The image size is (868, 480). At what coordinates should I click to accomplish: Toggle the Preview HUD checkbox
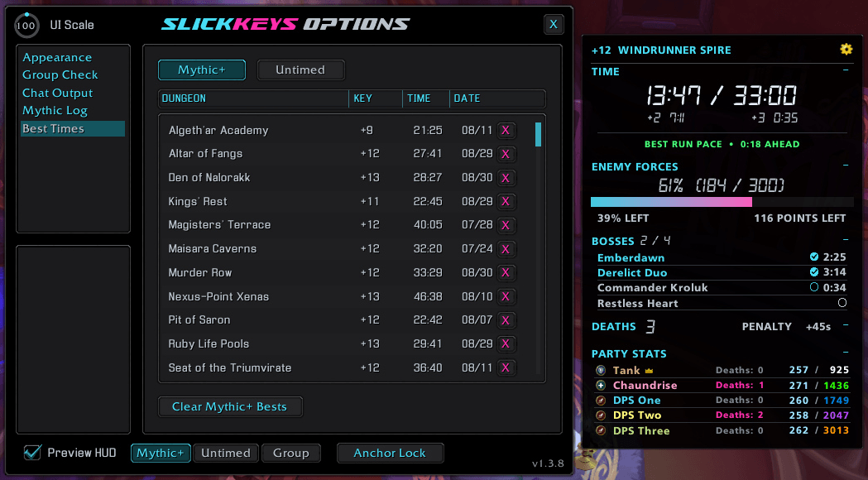pos(32,453)
